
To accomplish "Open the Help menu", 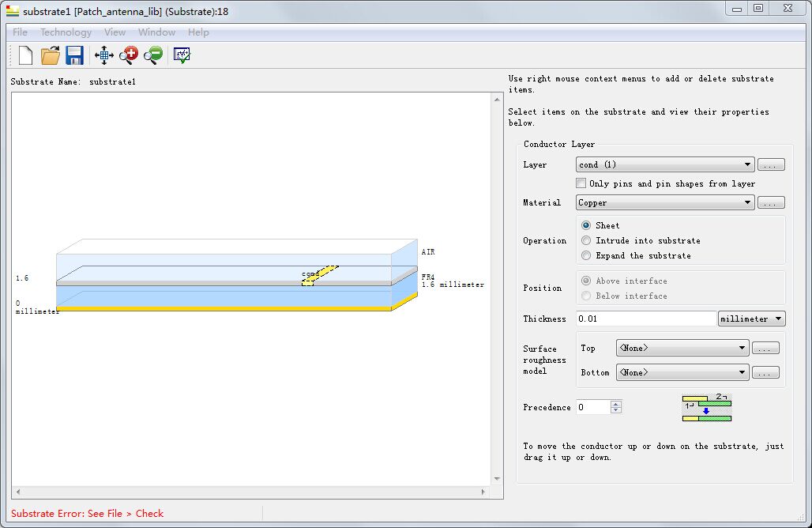I will coord(198,32).
